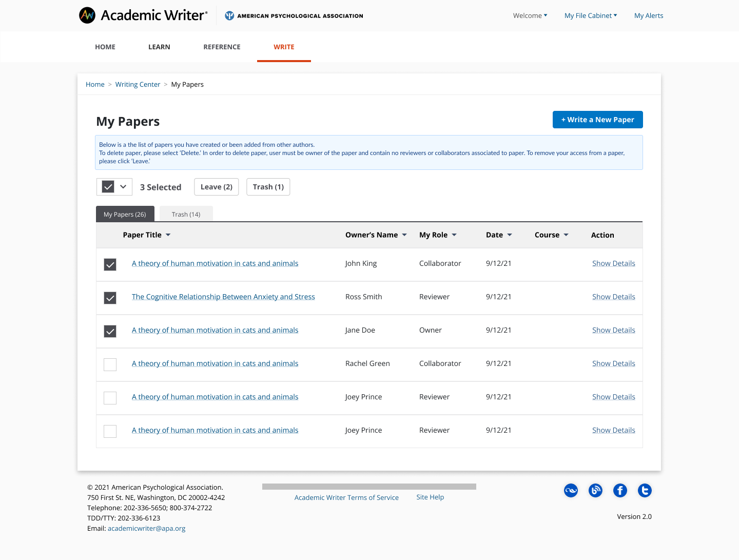Sort by Paper Title arrow icon
The height and width of the screenshot is (560, 739).
(x=168, y=235)
